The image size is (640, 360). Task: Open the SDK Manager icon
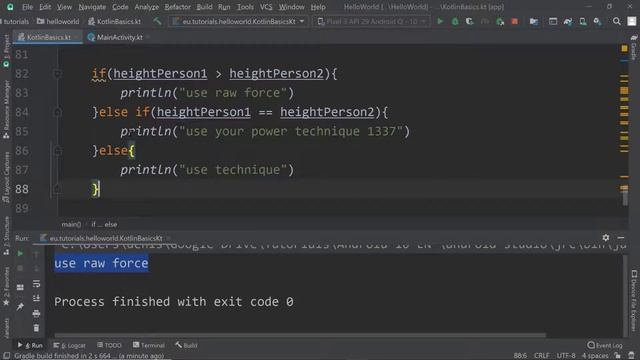pyautogui.click(x=598, y=21)
